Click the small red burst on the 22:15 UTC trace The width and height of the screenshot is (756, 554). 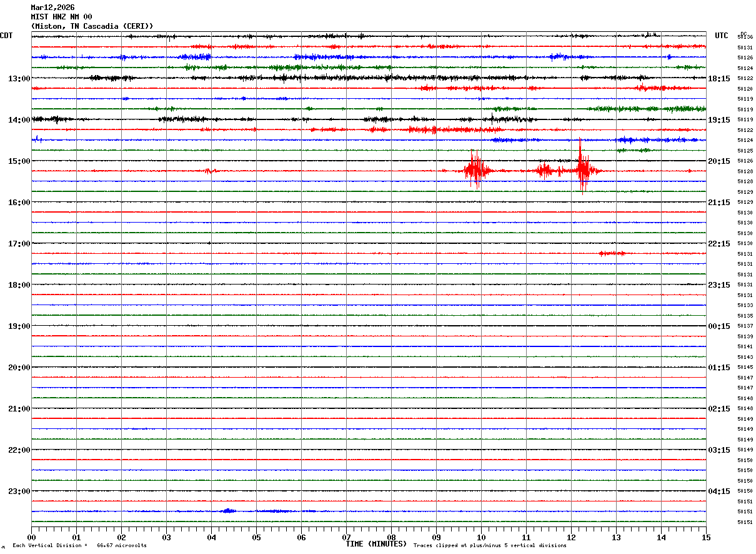pyautogui.click(x=613, y=253)
